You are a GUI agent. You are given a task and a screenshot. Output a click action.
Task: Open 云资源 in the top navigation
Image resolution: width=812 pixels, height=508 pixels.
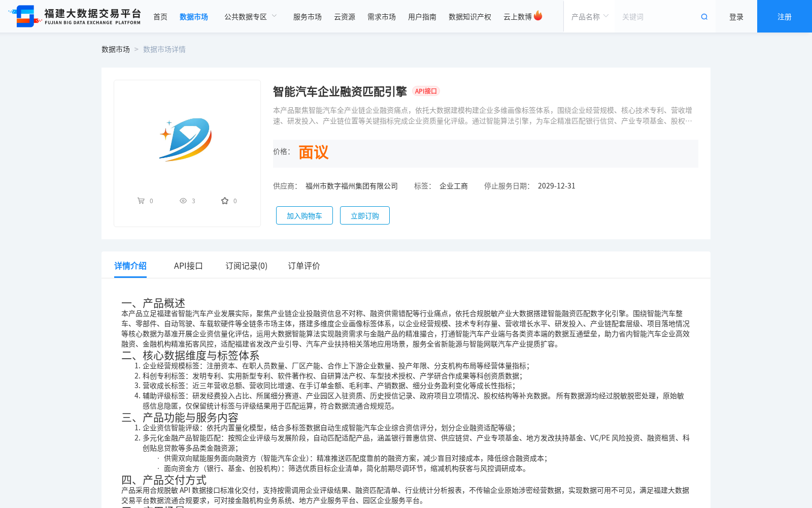click(345, 17)
